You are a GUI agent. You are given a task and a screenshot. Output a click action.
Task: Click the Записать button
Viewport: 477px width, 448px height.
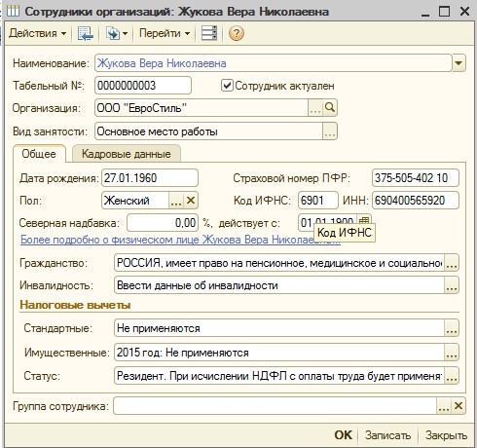[x=387, y=435]
